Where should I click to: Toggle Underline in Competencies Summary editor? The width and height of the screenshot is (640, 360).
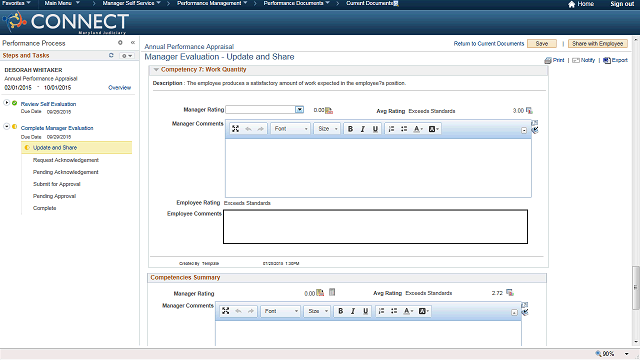365,311
